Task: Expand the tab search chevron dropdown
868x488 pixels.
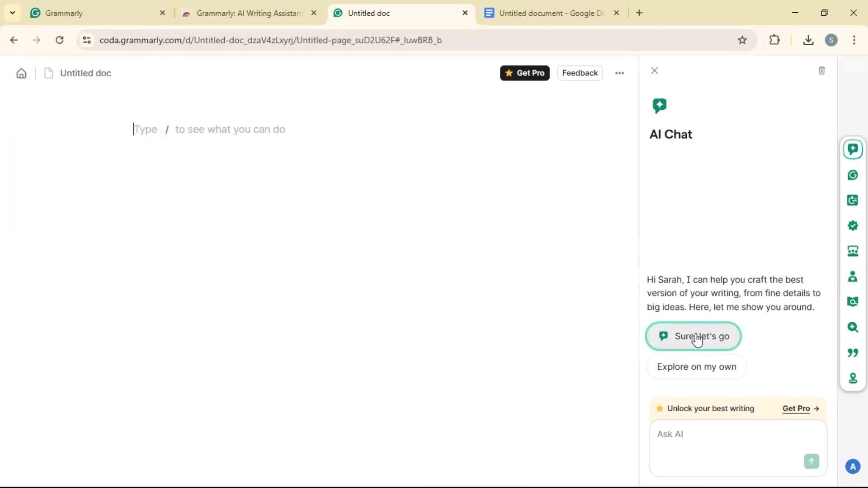Action: (12, 13)
